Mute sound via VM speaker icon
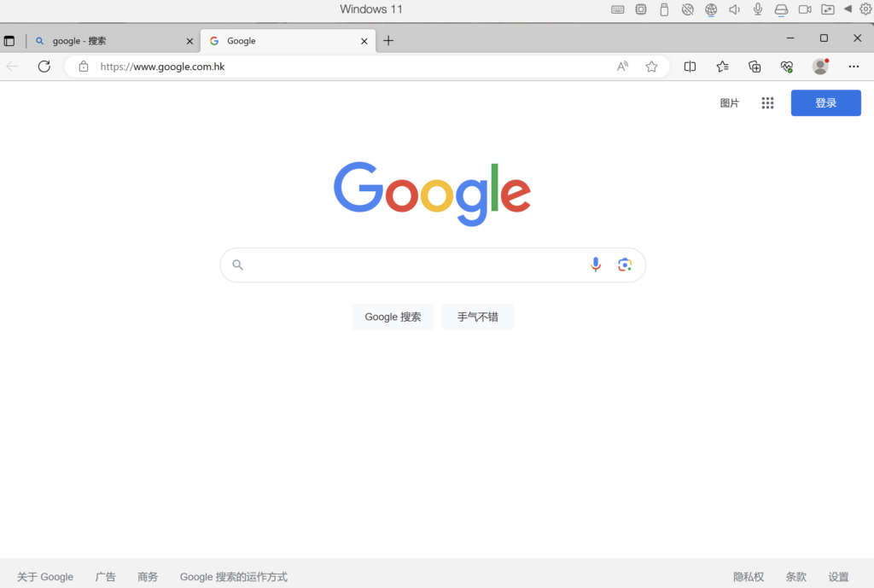 pos(734,9)
